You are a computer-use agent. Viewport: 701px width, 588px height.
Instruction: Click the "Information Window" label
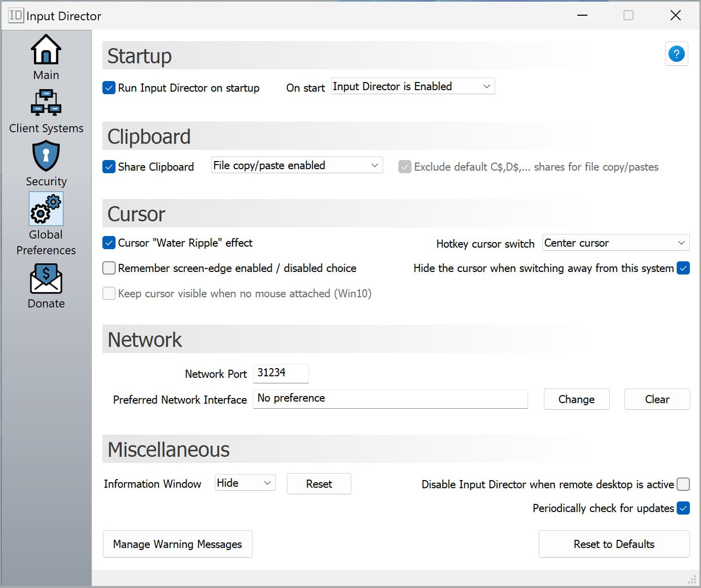[153, 484]
